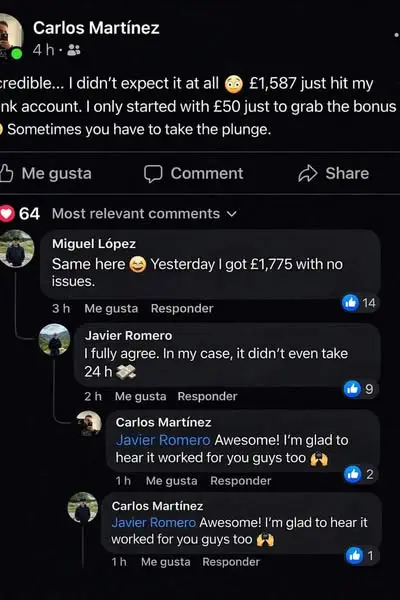The height and width of the screenshot is (600, 400).
Task: Click the heart reaction icon beside 64
Action: [x=6, y=214]
